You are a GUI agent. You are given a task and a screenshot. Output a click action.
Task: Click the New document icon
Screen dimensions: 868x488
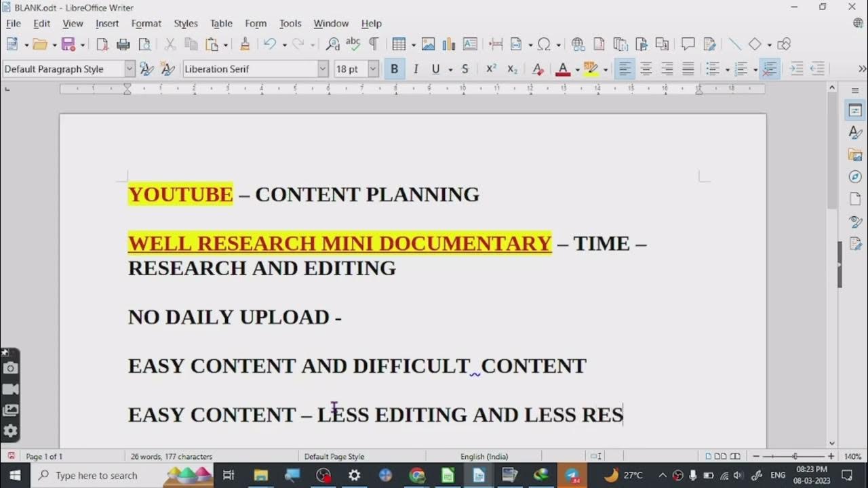12,44
